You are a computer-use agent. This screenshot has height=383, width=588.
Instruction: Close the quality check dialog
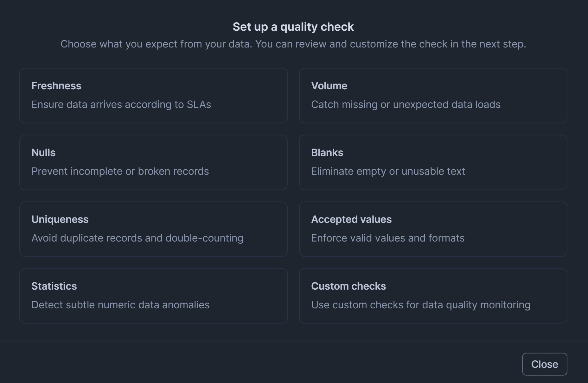(x=544, y=364)
